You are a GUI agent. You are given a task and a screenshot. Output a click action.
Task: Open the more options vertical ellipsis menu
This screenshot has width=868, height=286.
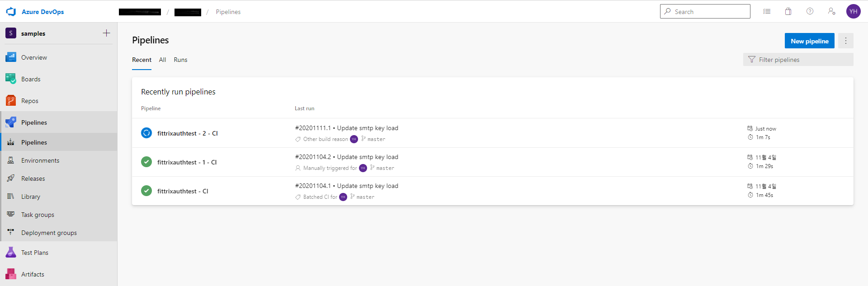[845, 41]
